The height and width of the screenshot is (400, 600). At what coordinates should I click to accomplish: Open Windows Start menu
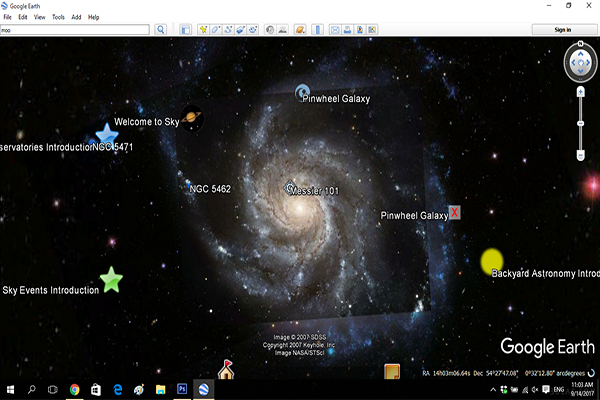(10, 390)
